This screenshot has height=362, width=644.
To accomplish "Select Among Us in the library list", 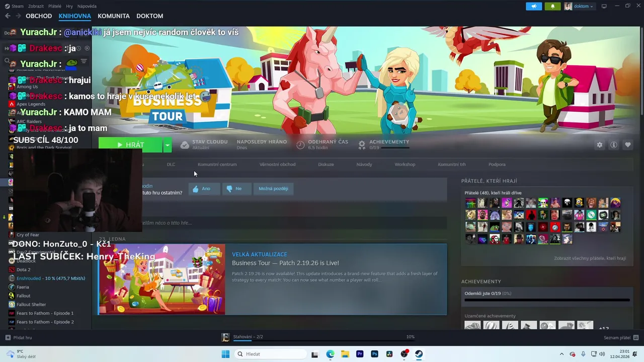I will 27,86.
